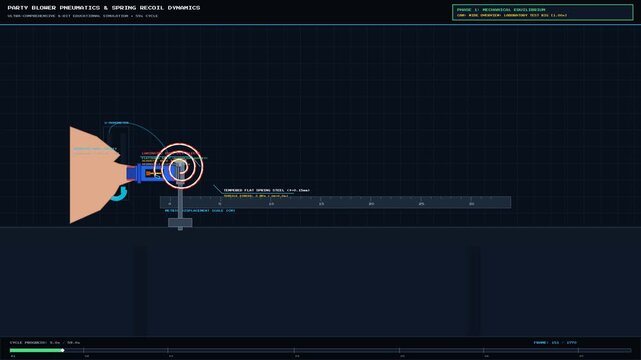Click the metric displacement scale caption
This screenshot has height=360, width=641.
pyautogui.click(x=200, y=210)
